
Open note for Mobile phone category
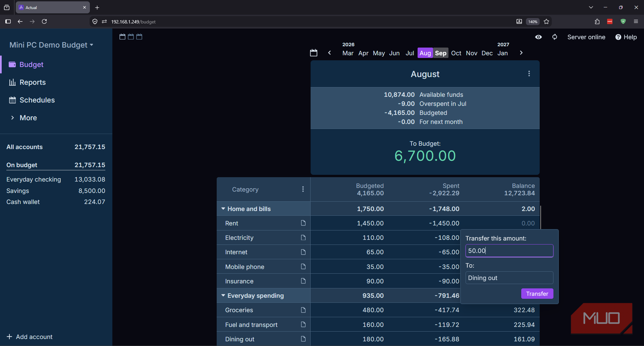[303, 267]
